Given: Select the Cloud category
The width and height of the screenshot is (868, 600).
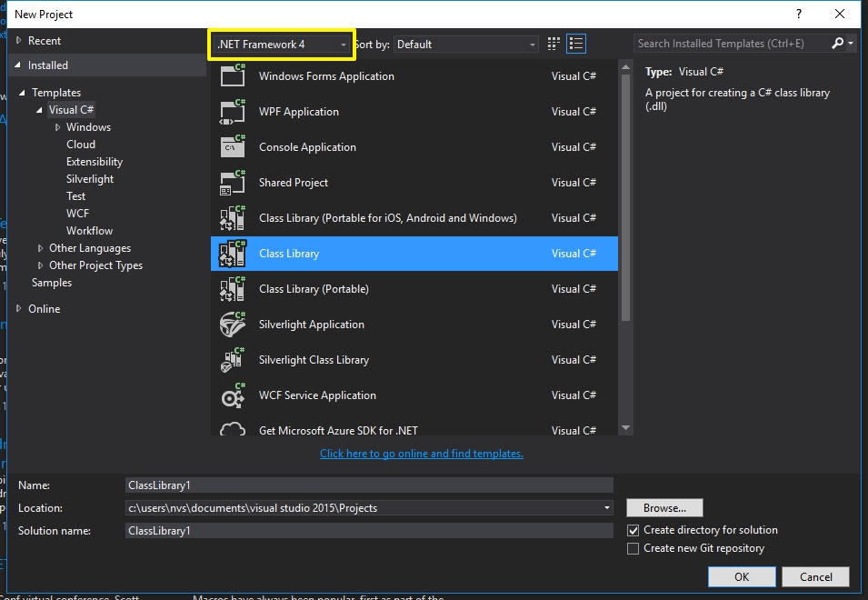Looking at the screenshot, I should (81, 145).
